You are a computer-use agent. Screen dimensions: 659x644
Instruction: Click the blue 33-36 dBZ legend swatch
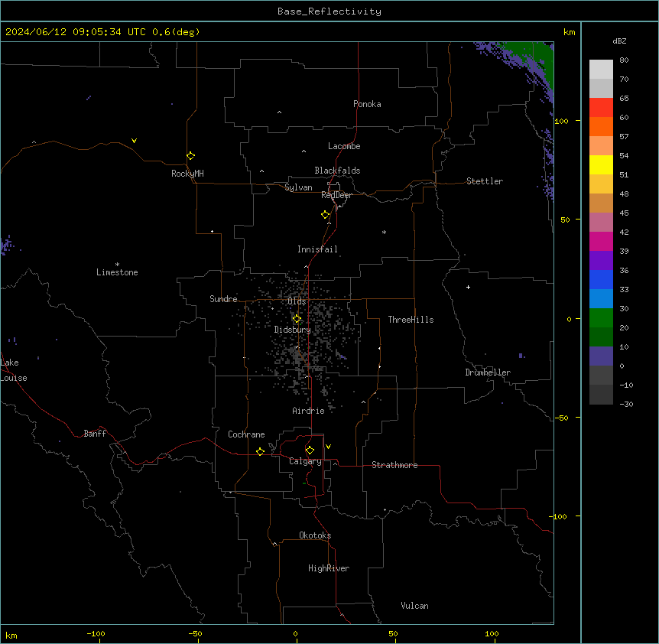[x=601, y=279]
